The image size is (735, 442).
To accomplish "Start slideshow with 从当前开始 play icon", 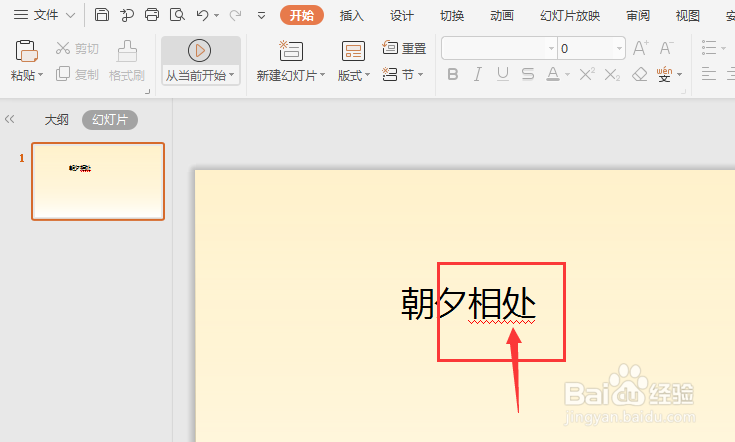I will coord(200,51).
